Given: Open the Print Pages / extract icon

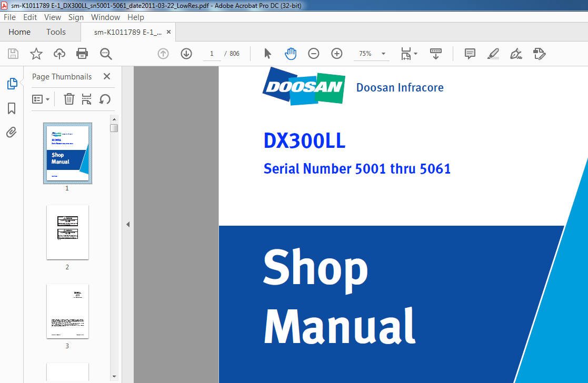Looking at the screenshot, I should pyautogui.click(x=87, y=99).
